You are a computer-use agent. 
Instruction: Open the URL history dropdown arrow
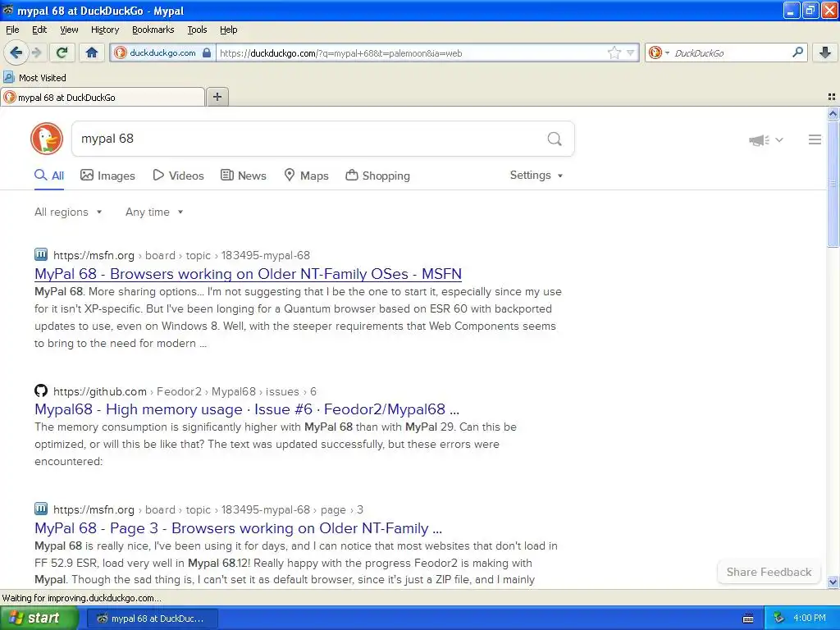631,52
